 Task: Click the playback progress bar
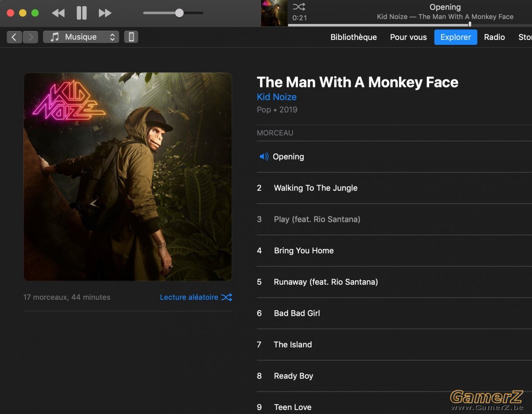coord(410,25)
